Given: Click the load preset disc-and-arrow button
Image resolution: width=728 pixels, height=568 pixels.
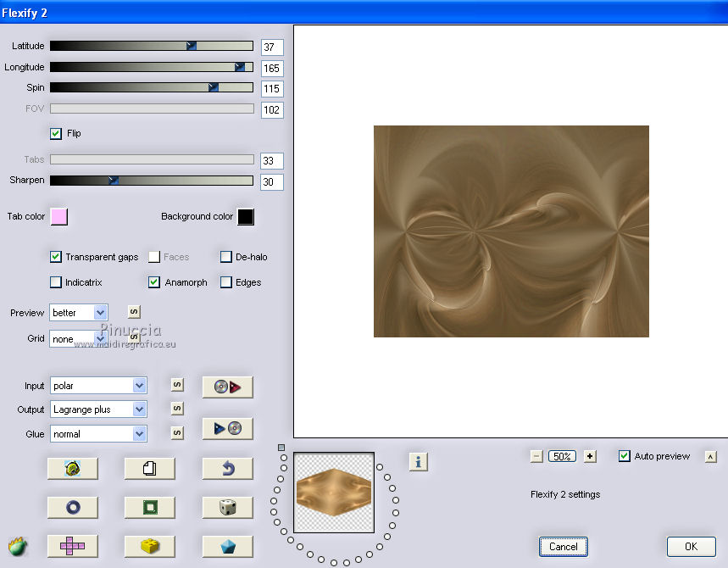Looking at the screenshot, I should click(227, 387).
